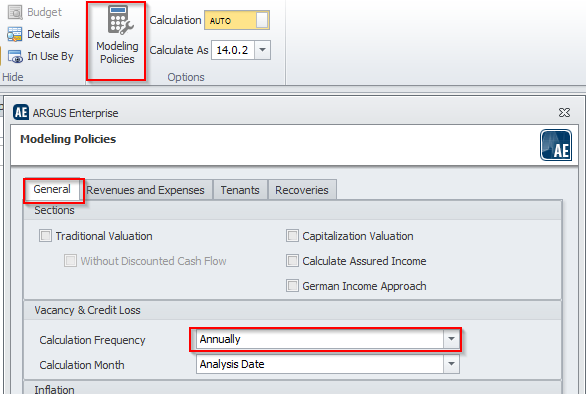
Task: Click the Calculate As 14.0.2 field
Action: pyautogui.click(x=233, y=50)
